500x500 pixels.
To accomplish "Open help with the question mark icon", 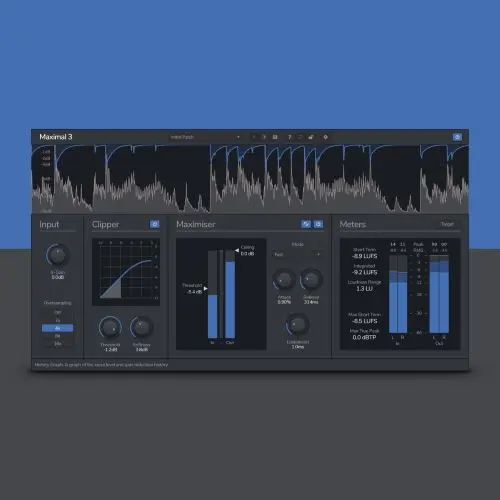I will pos(290,137).
